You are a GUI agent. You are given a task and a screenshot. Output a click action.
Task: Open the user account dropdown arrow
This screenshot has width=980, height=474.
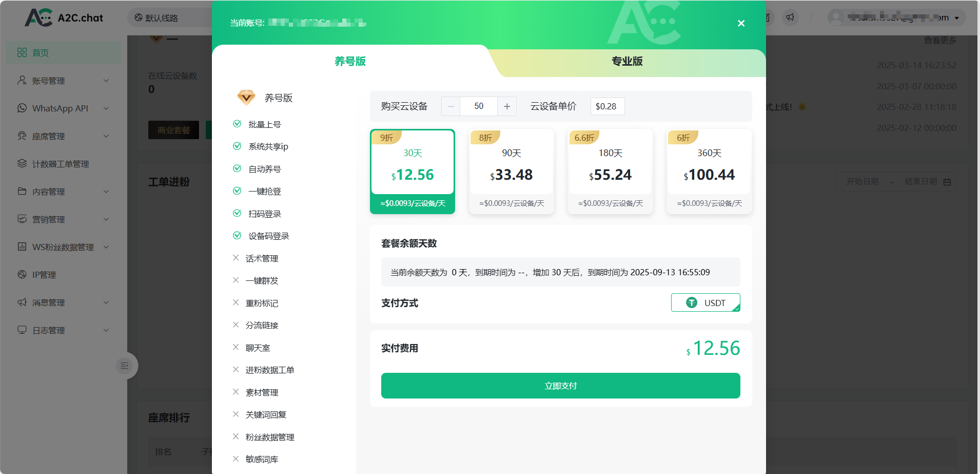point(957,18)
